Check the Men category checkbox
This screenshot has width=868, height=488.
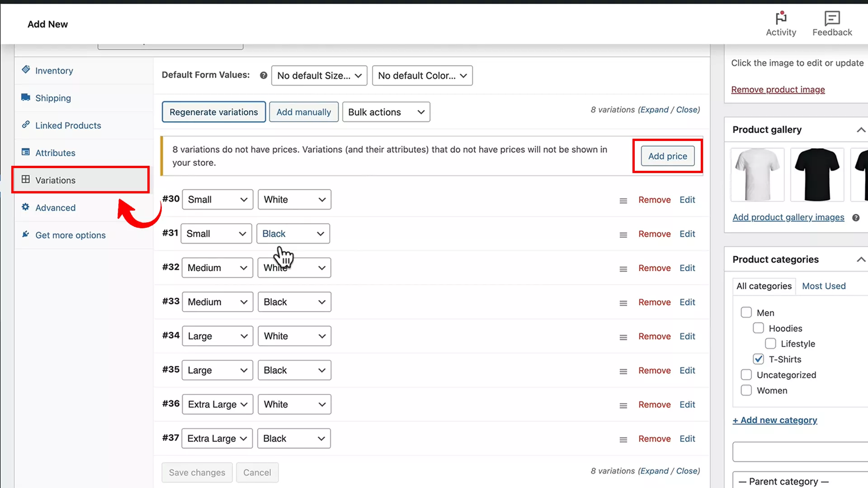point(746,312)
